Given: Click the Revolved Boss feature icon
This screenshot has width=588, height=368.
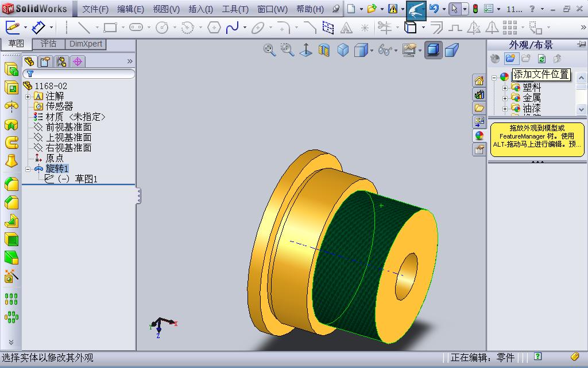Looking at the screenshot, I should pyautogui.click(x=11, y=106).
